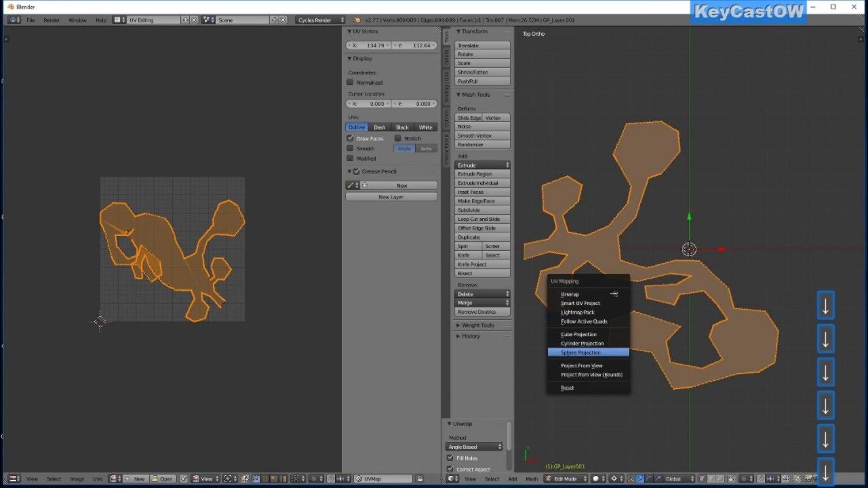
Task: Click the screen layout browse icon
Action: [119, 20]
